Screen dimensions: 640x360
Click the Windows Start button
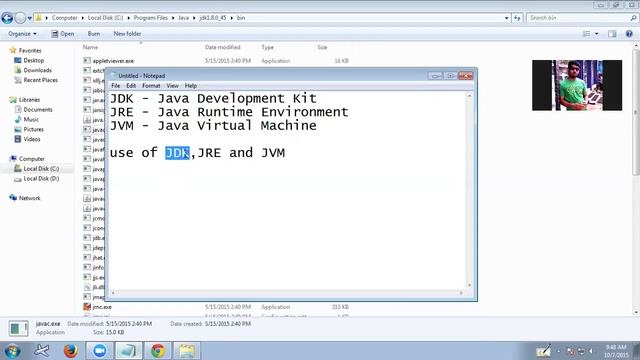pyautogui.click(x=12, y=351)
